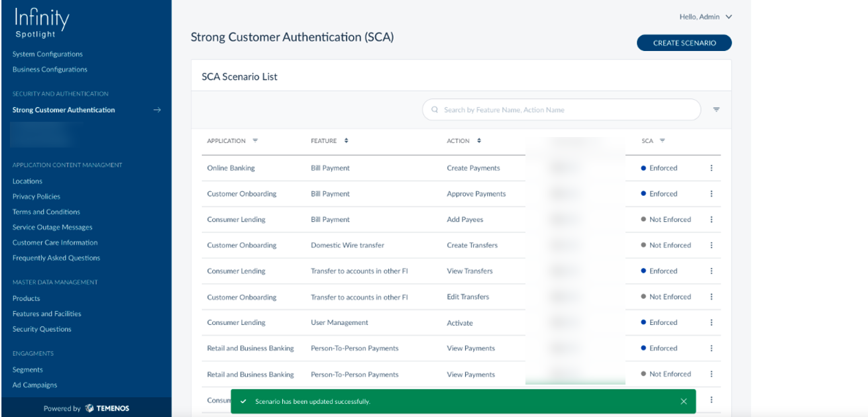
Task: Click the Search by Feature Name field
Action: tap(563, 110)
